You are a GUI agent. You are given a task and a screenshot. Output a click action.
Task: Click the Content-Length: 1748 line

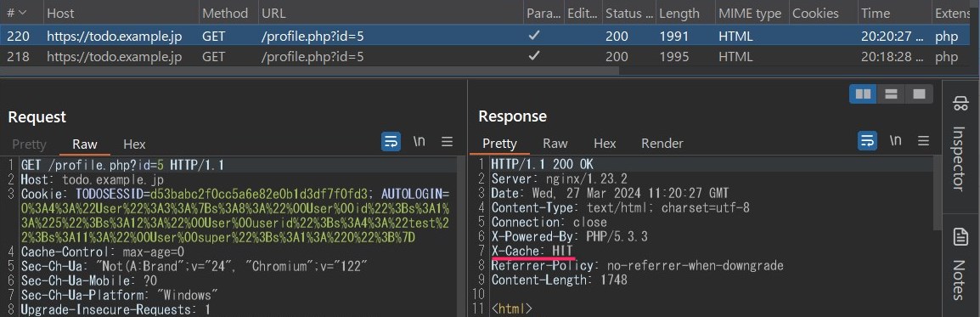pos(559,280)
